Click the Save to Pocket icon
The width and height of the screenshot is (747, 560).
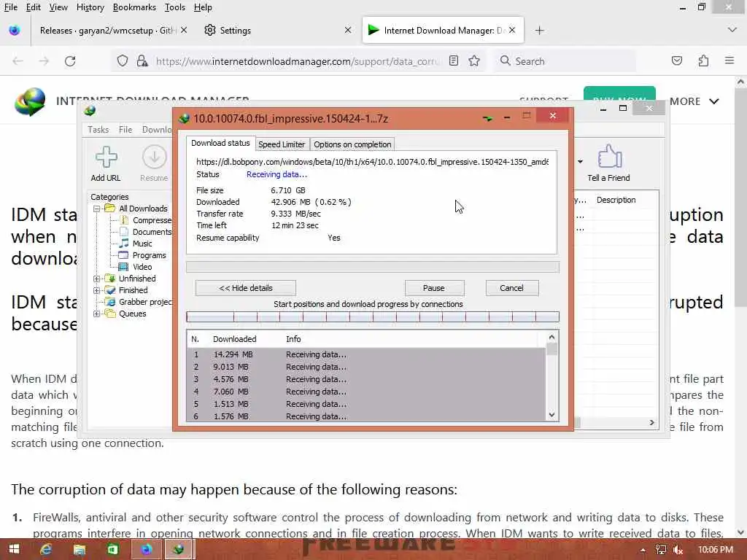pos(676,61)
